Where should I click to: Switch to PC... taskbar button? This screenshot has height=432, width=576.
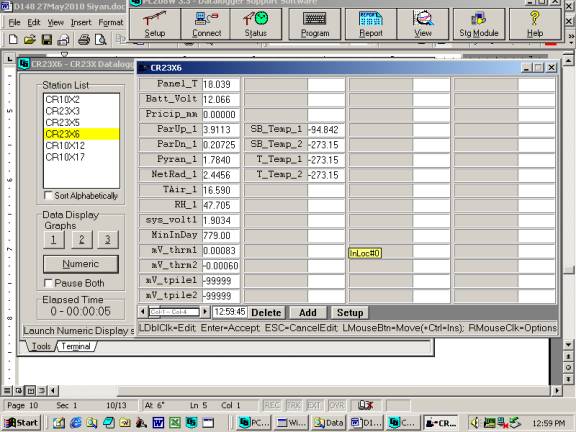click(x=253, y=423)
